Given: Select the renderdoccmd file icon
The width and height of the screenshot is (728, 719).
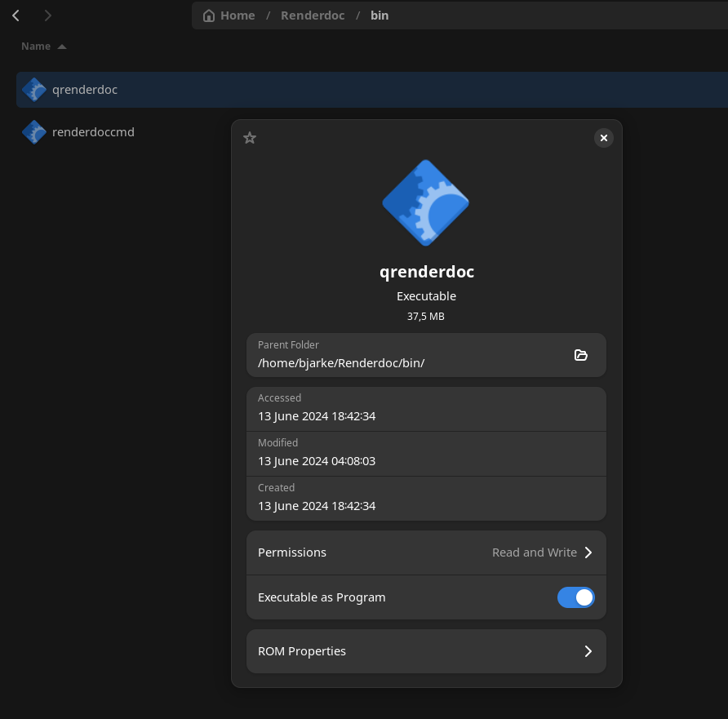Looking at the screenshot, I should coord(33,131).
